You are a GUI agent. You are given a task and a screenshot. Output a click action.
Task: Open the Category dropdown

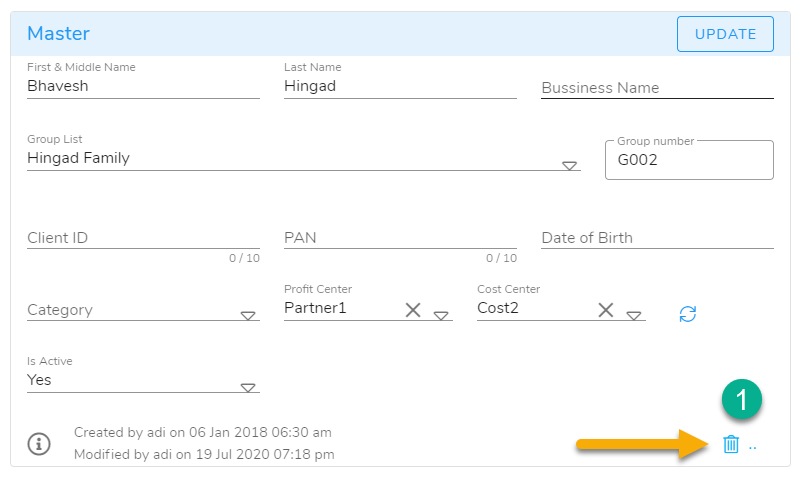click(248, 316)
